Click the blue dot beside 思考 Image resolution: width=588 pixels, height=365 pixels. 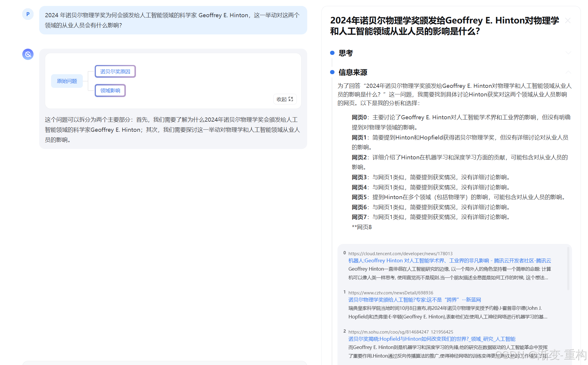point(332,53)
